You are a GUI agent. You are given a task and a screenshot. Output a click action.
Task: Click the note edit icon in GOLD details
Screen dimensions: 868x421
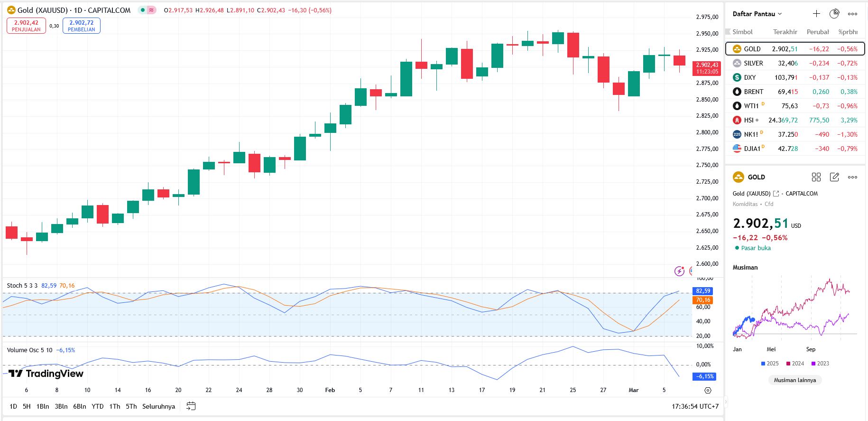pos(834,177)
